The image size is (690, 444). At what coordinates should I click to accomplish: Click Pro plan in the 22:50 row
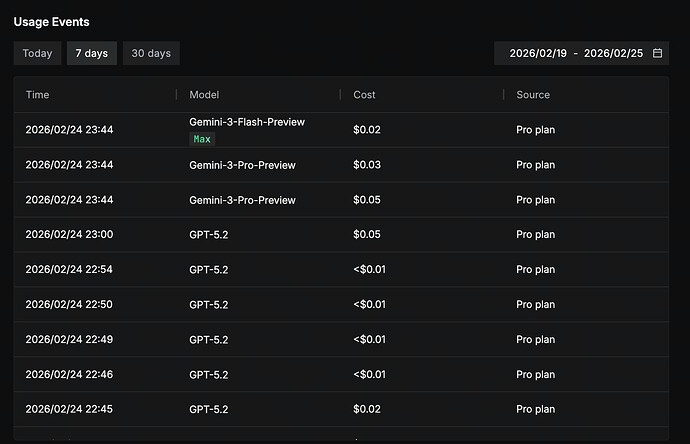coord(535,305)
